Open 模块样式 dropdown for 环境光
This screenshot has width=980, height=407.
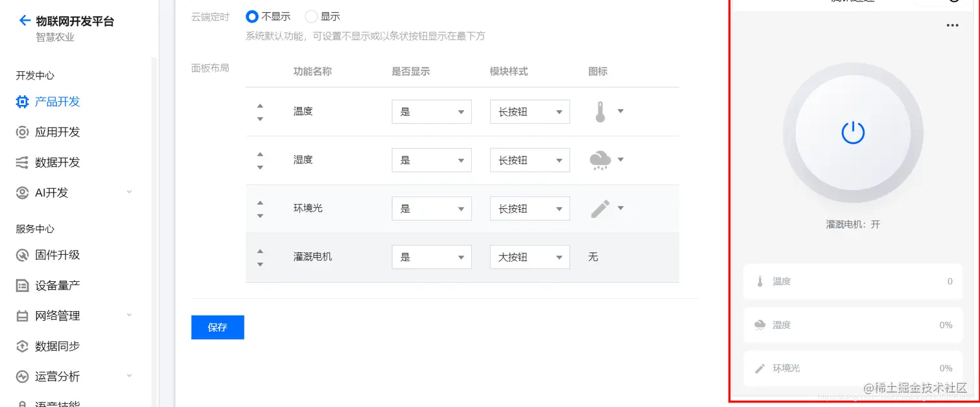(530, 209)
